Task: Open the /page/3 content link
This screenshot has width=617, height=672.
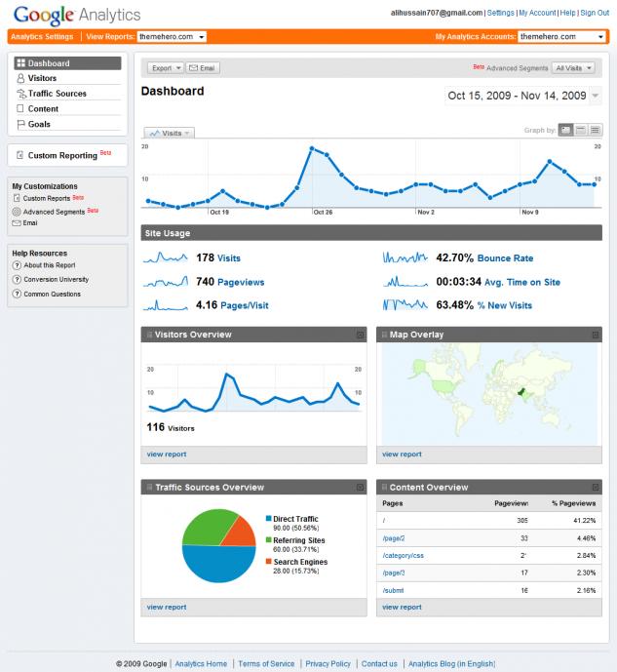Action: click(x=394, y=573)
